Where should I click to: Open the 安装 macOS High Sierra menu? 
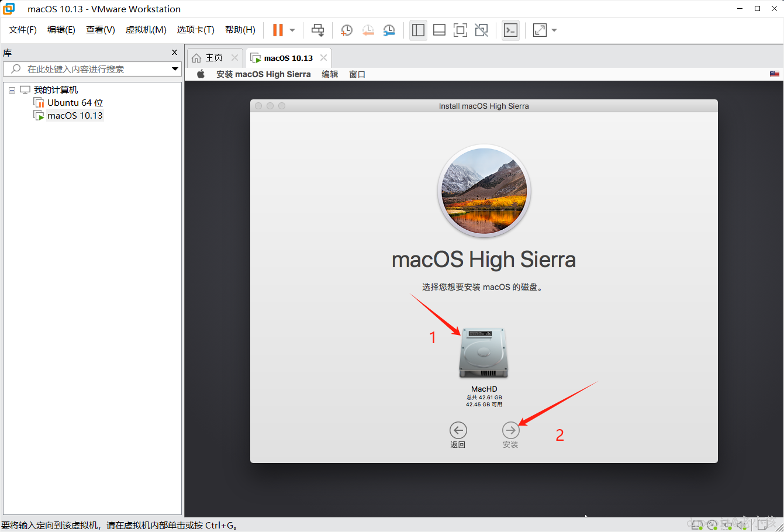point(264,74)
